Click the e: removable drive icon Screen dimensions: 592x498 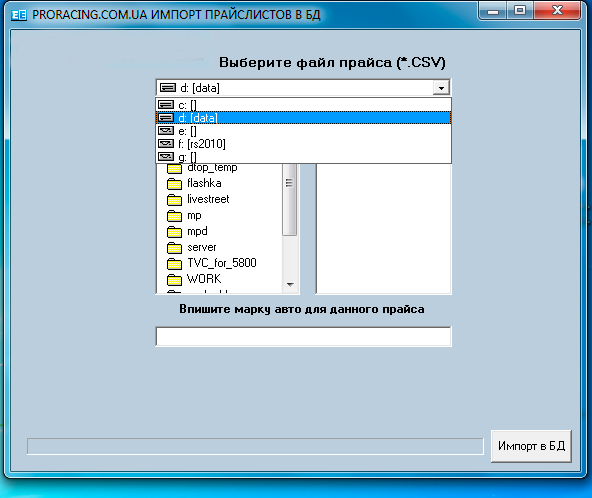[x=166, y=131]
